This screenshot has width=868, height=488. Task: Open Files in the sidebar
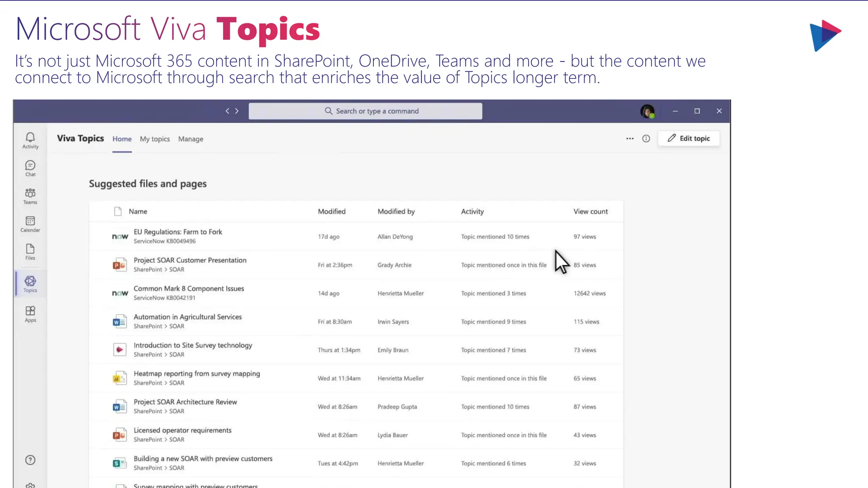pyautogui.click(x=30, y=252)
